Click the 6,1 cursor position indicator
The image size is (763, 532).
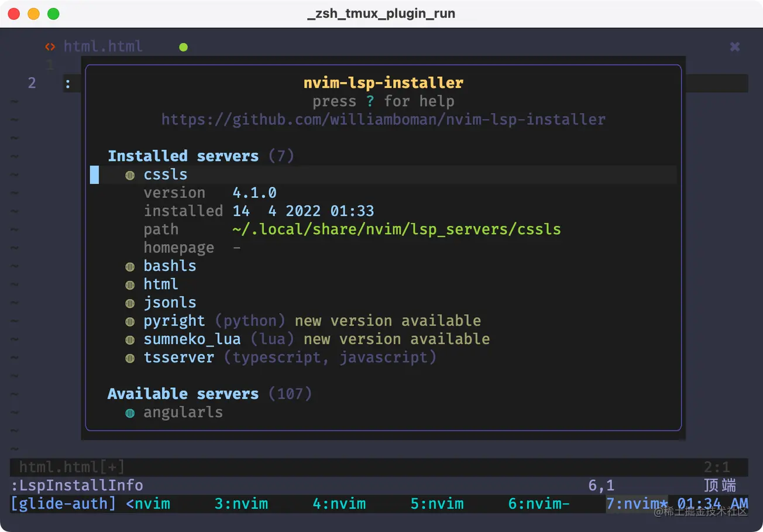click(602, 485)
